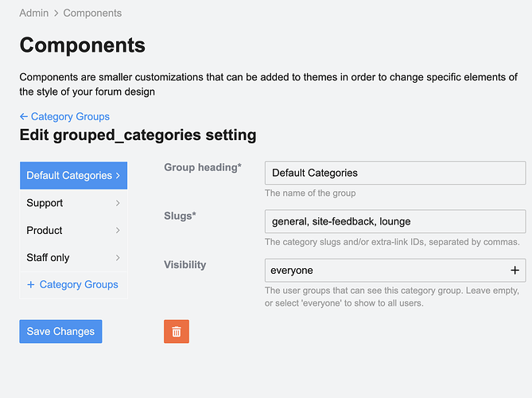Click the plus icon in Visibility field
Screen dimensions: 532x398
tap(515, 271)
